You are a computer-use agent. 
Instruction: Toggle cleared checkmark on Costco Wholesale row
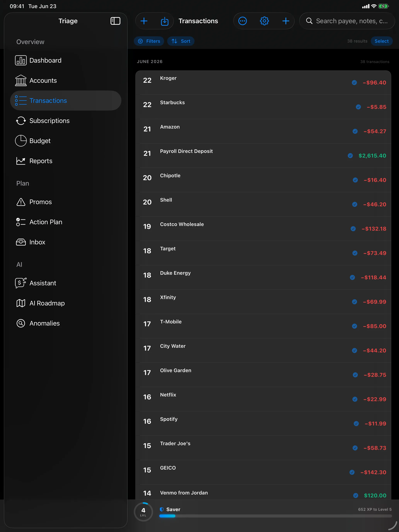coord(353,229)
